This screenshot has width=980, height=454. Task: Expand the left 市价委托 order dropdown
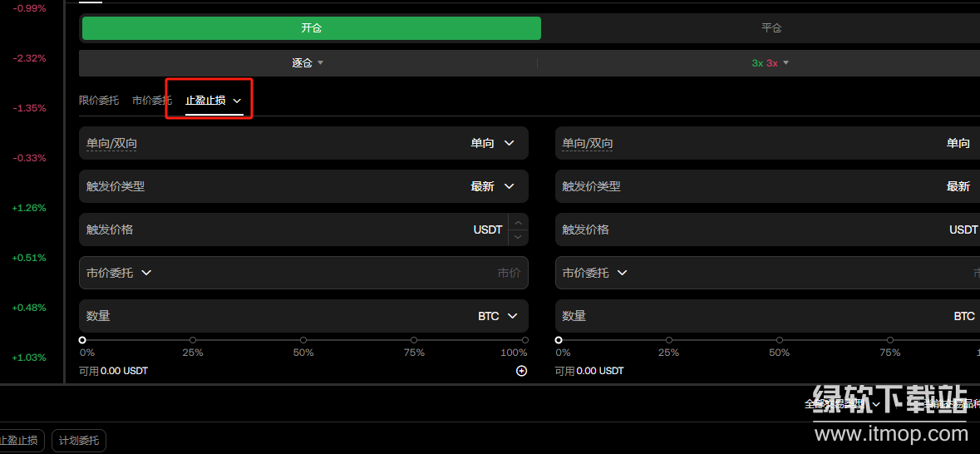point(119,273)
